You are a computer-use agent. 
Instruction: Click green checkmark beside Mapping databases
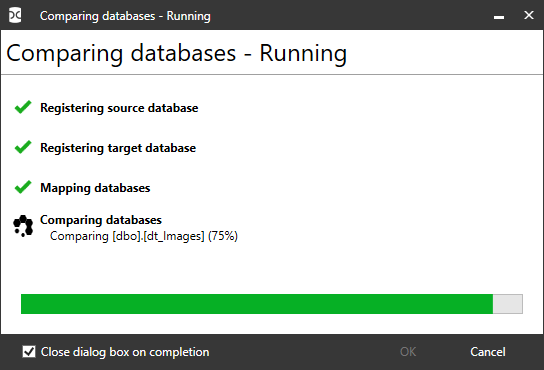(x=23, y=187)
